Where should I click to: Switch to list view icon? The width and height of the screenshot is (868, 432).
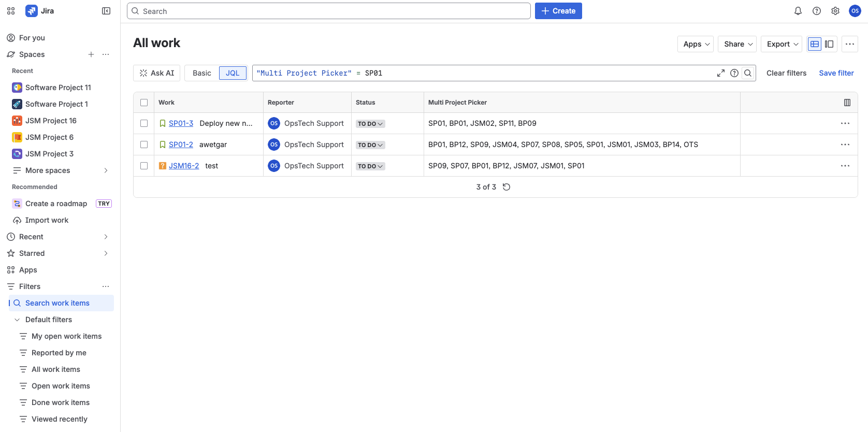(815, 44)
